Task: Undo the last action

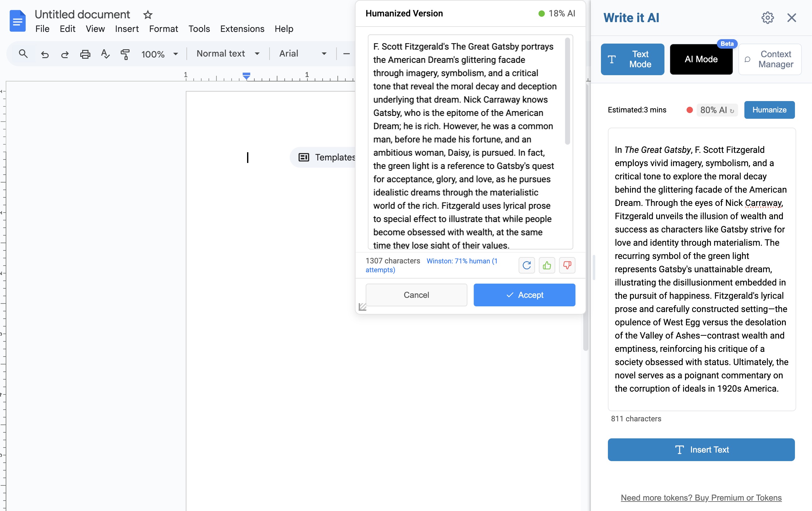Action: click(x=45, y=54)
